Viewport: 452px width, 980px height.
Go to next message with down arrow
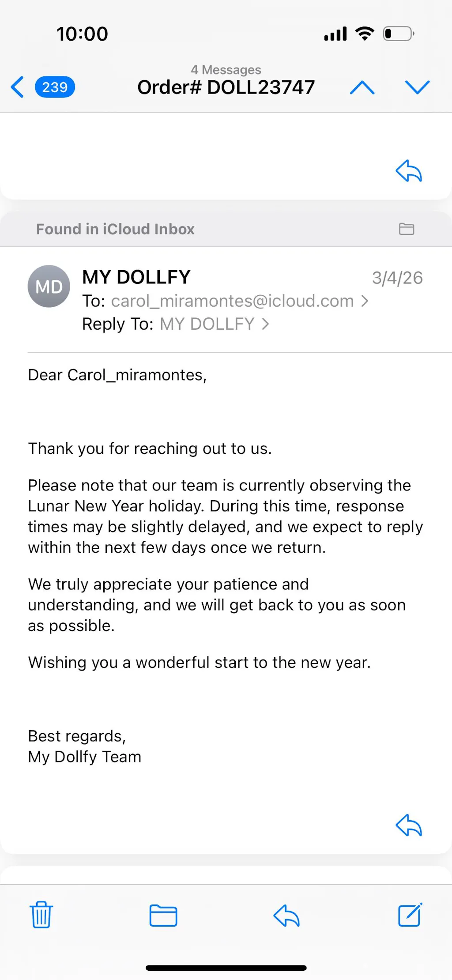(x=417, y=87)
